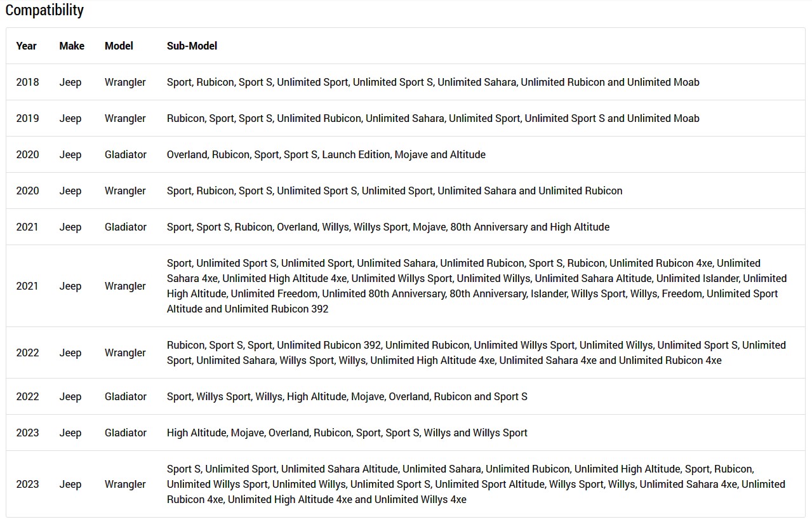Click the Unlimited Willys 4xe text
Screen dimensions: 812x524
click(x=420, y=499)
